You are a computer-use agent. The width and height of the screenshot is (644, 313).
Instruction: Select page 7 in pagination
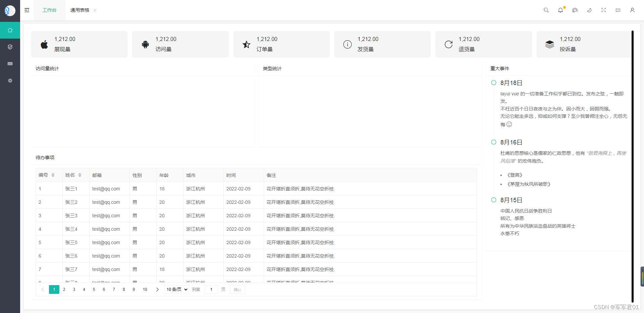tap(114, 289)
